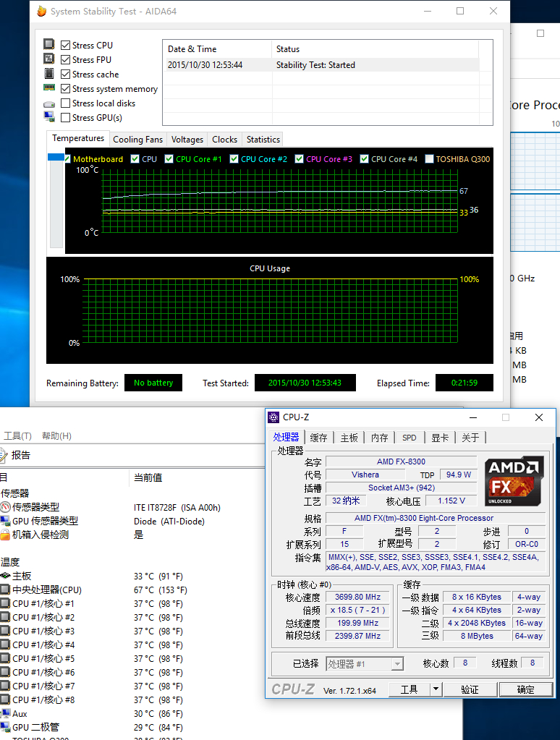Switch to the Temperatures tab
The image size is (560, 740).
[78, 138]
